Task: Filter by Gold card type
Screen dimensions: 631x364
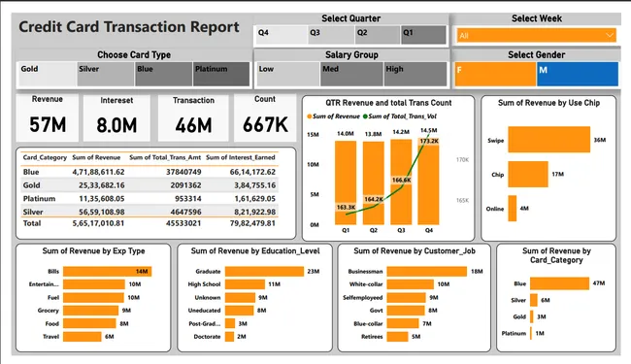Action: pyautogui.click(x=47, y=74)
